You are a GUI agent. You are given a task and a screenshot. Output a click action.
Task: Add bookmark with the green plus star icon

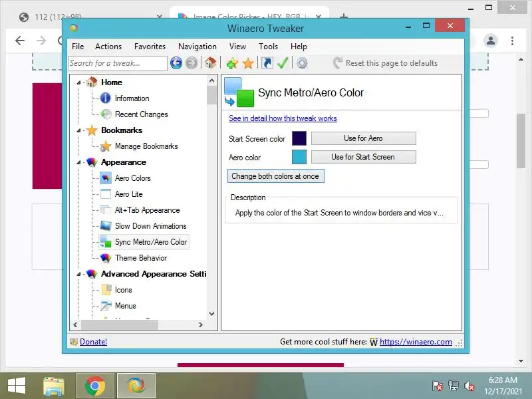tap(232, 63)
